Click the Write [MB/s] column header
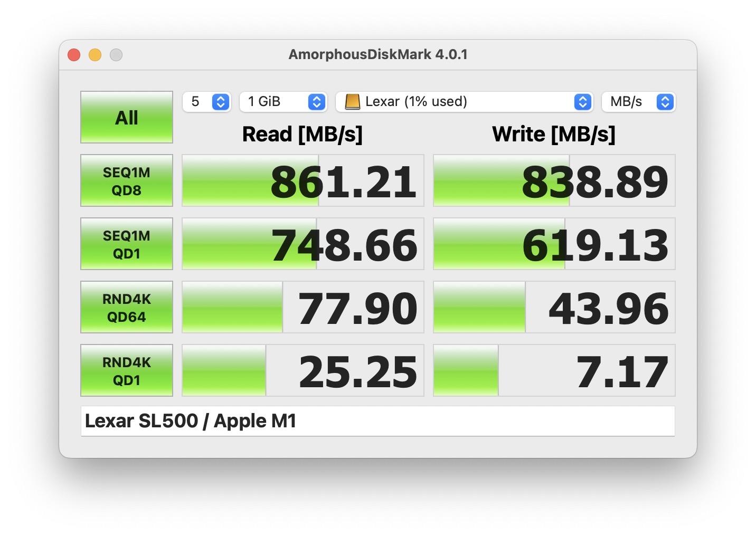This screenshot has width=756, height=536. pyautogui.click(x=554, y=135)
